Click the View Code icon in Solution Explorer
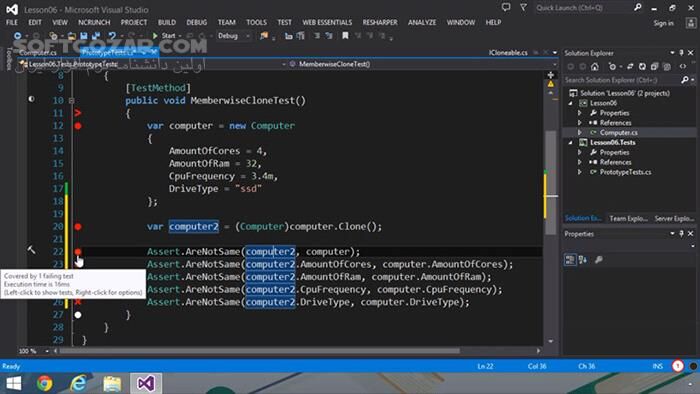 point(683,66)
